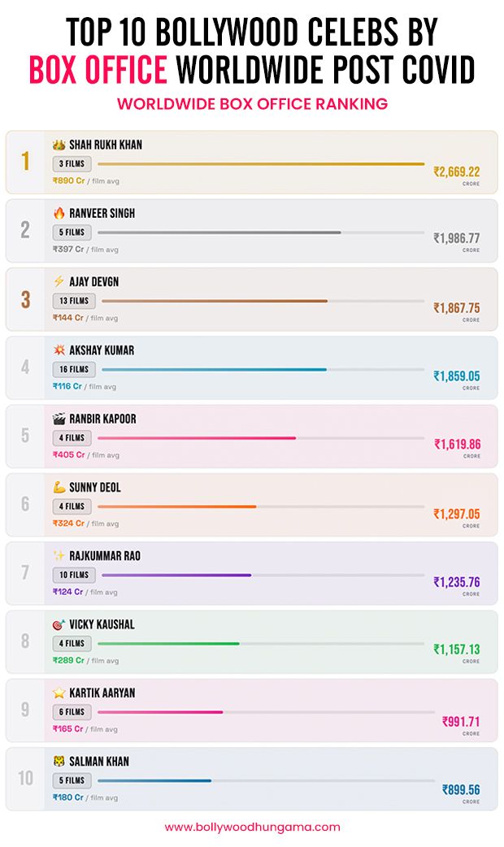Click the star icon beside Kartik Aaryan
This screenshot has height=847, width=504.
[x=59, y=693]
